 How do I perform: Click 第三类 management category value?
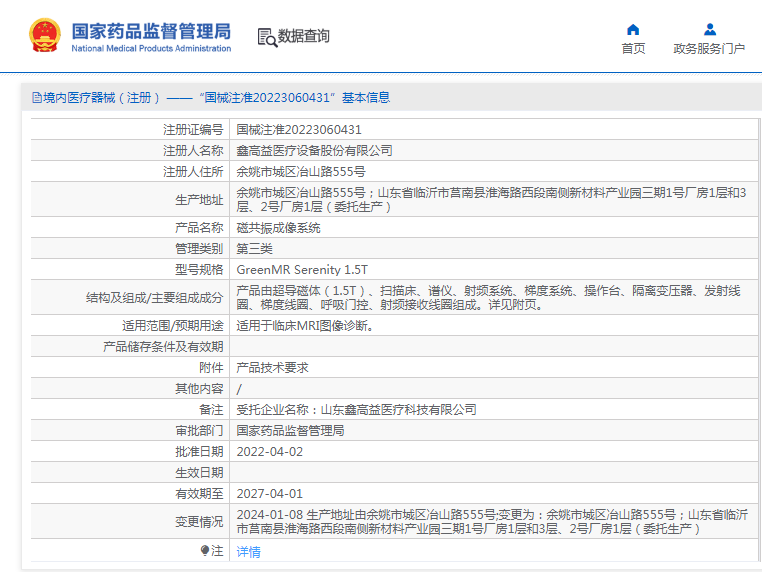pyautogui.click(x=254, y=248)
